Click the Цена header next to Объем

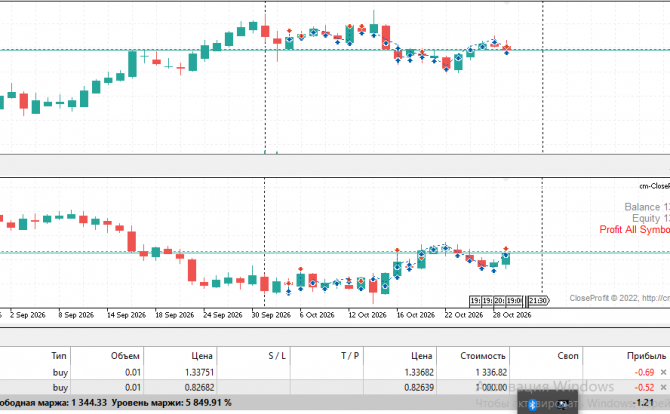pyautogui.click(x=202, y=355)
